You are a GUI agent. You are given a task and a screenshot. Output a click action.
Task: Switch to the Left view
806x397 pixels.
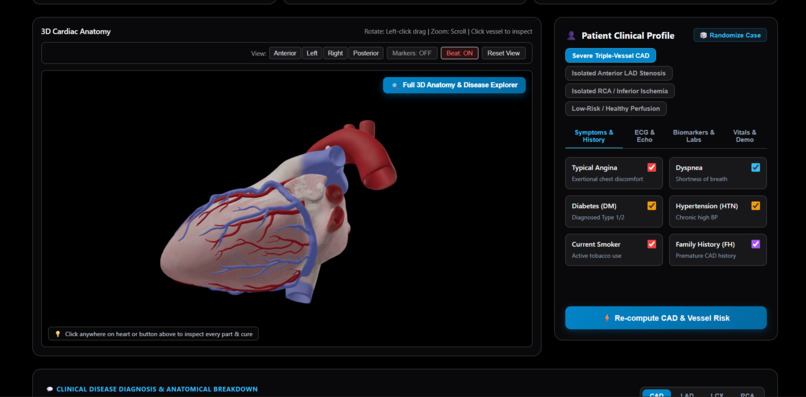[x=312, y=53]
